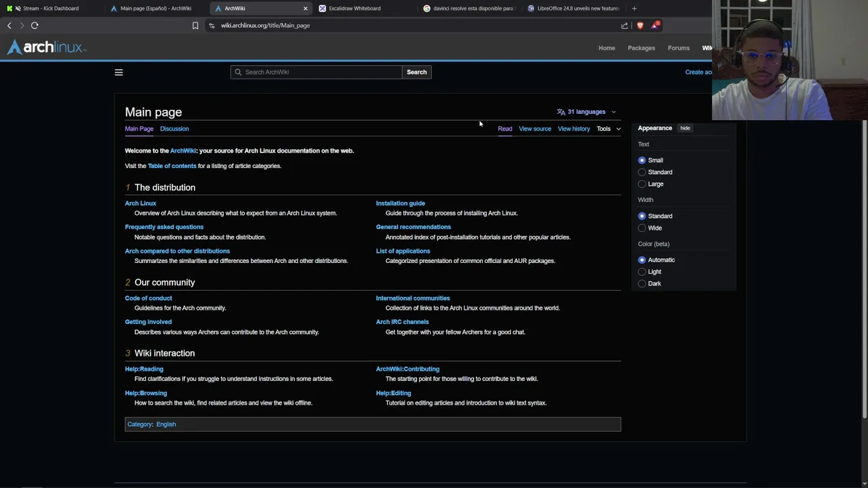
Task: Open Help:Browsing link
Action: (146, 393)
